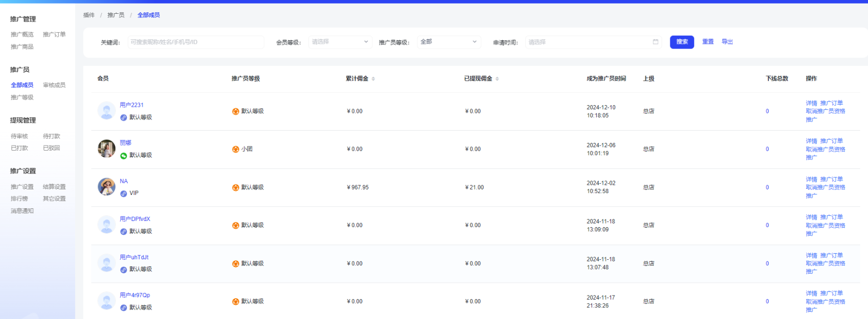Click the 小团 promoter level icon
The width and height of the screenshot is (868, 319).
[x=236, y=149]
